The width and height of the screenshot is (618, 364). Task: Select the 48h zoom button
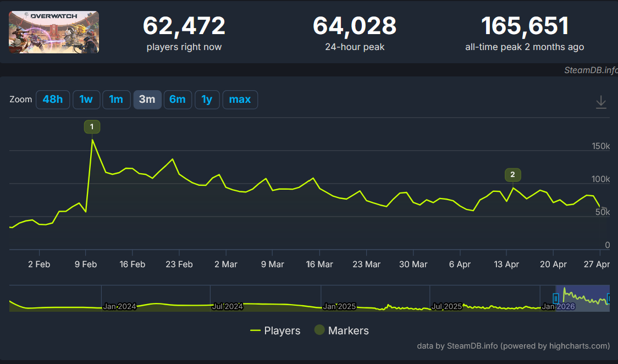[53, 100]
